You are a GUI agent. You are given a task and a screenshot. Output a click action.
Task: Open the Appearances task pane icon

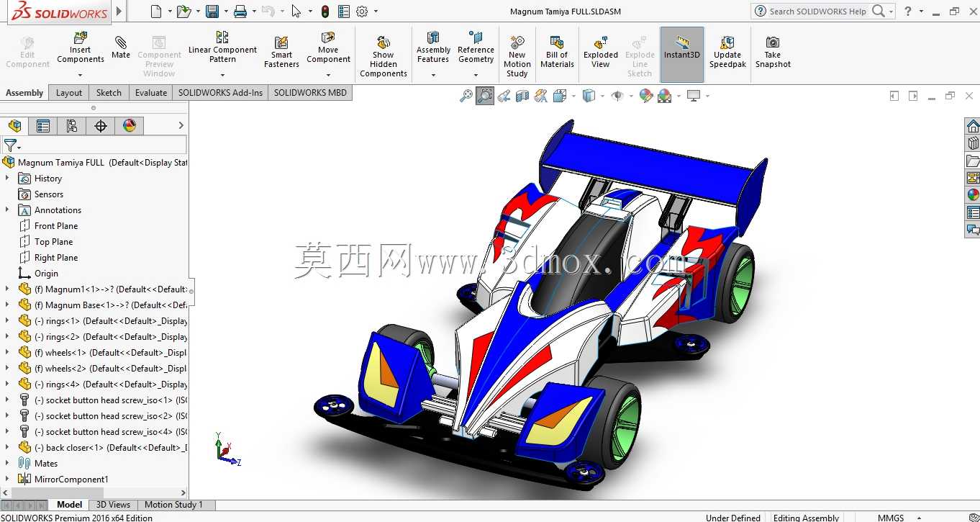click(x=973, y=195)
